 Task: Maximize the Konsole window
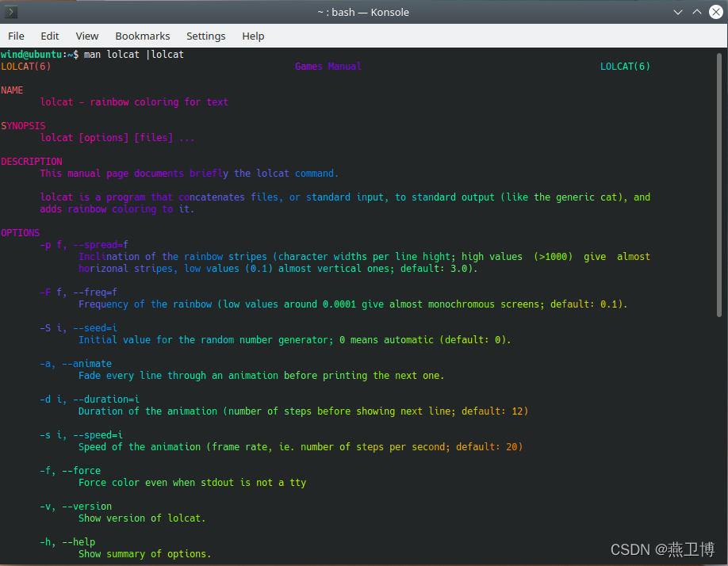(x=696, y=12)
